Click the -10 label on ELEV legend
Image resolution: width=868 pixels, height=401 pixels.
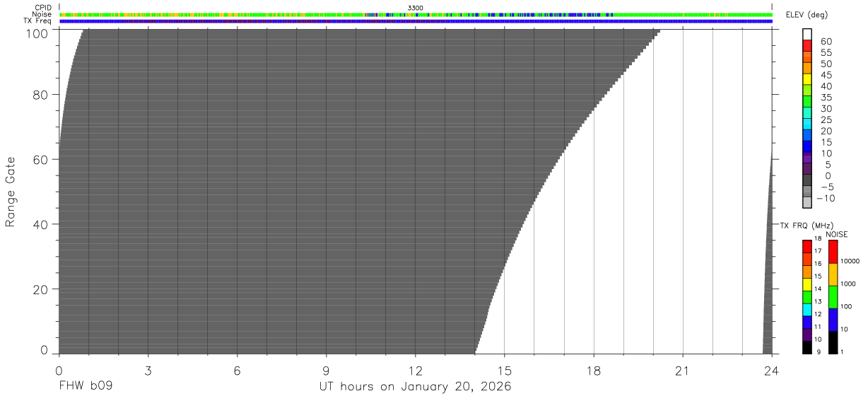pos(824,198)
